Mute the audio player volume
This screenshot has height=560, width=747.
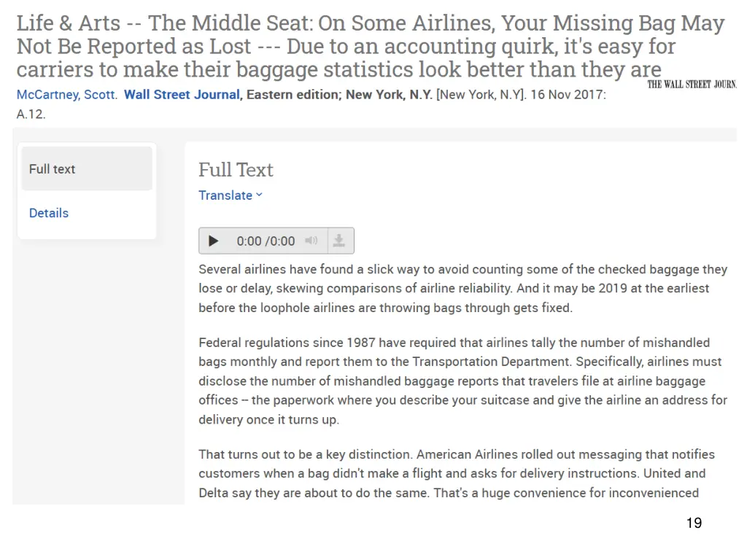[311, 241]
